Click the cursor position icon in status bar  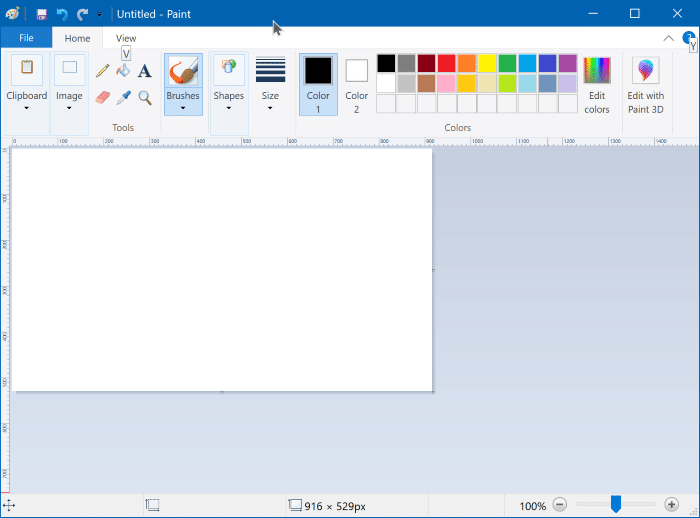(x=9, y=505)
